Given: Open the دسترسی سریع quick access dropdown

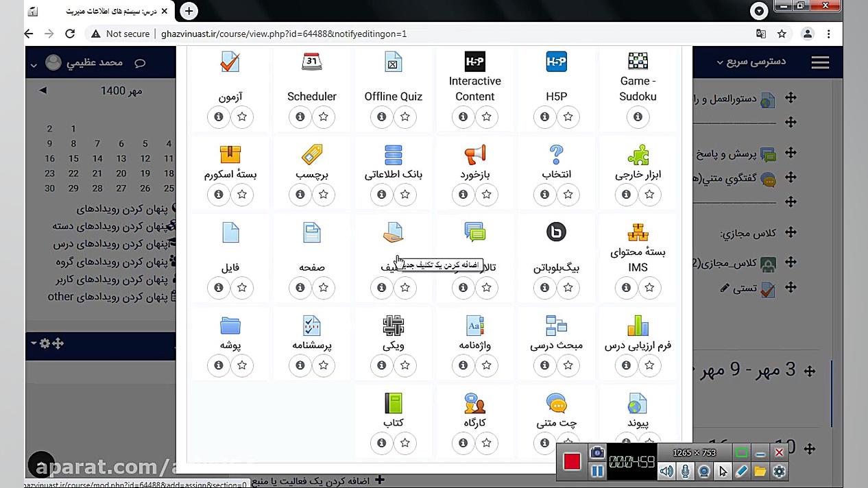Looking at the screenshot, I should [x=751, y=62].
